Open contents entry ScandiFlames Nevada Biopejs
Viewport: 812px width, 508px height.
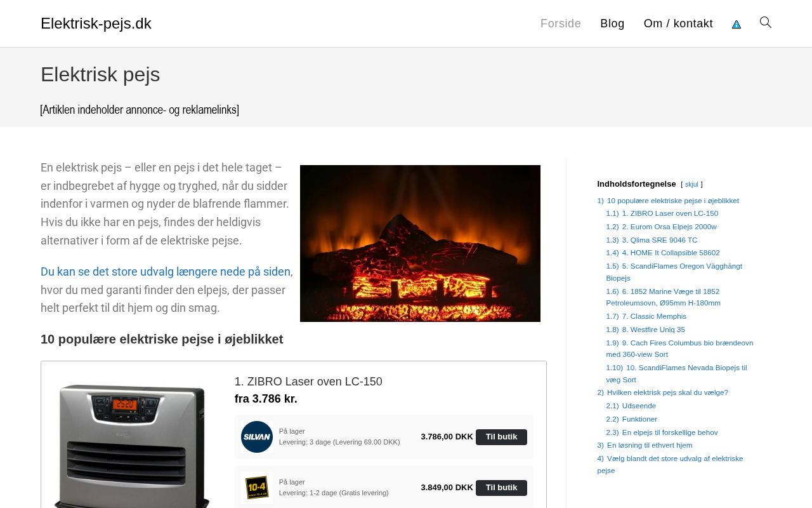click(x=676, y=374)
